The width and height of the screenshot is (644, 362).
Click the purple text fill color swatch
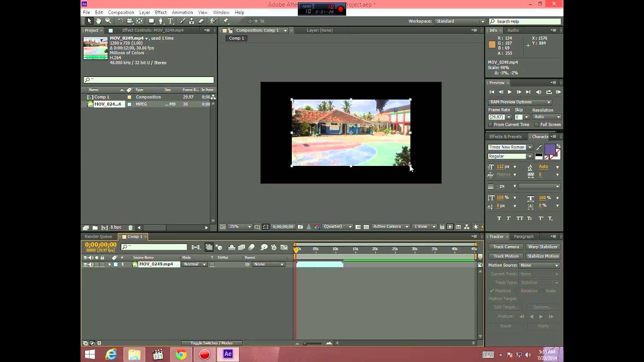click(550, 149)
